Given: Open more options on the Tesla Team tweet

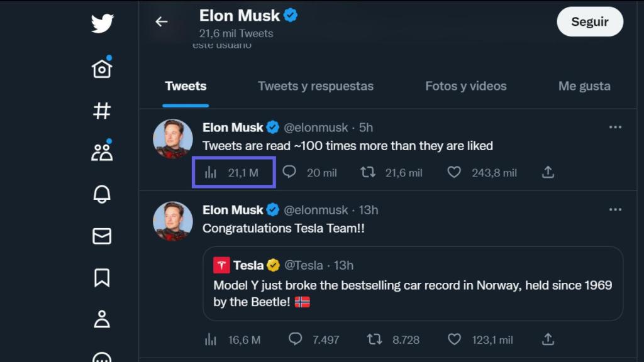Looking at the screenshot, I should click(x=615, y=209).
